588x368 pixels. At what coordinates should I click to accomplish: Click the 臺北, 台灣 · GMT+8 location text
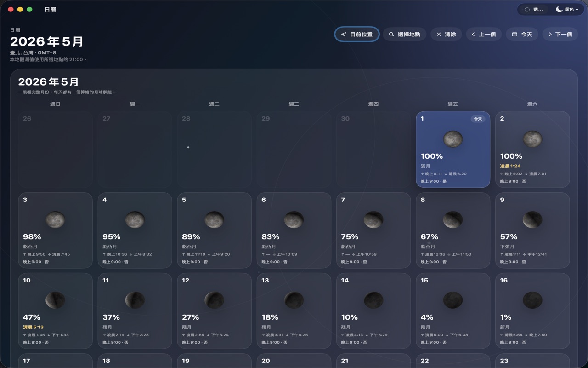pos(33,53)
